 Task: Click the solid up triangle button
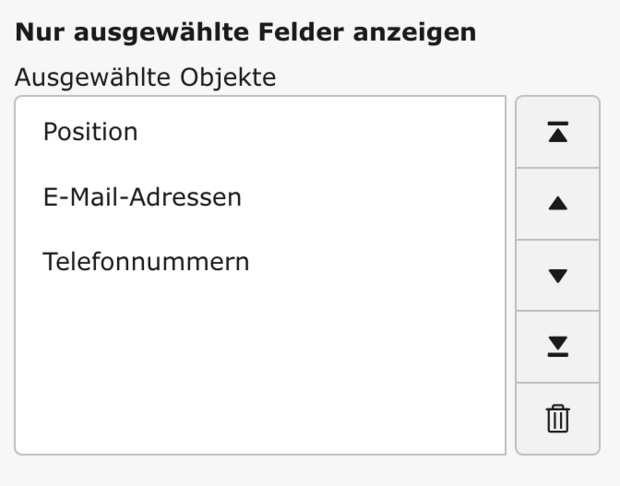pyautogui.click(x=557, y=204)
